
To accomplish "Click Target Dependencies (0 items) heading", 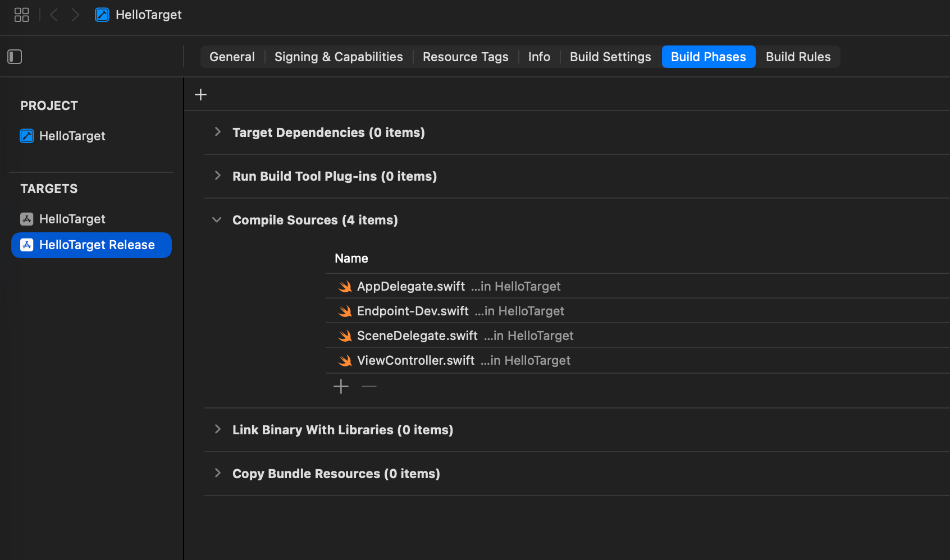I will [x=328, y=132].
